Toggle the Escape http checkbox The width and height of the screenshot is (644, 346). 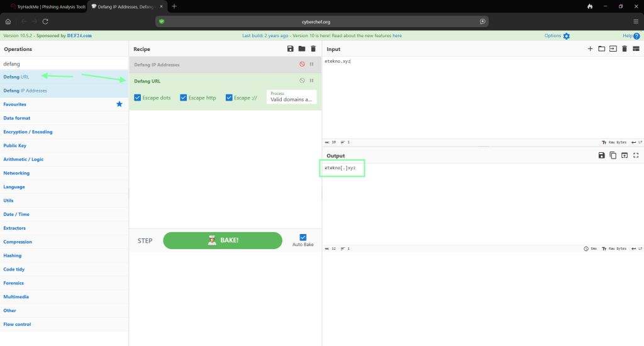[184, 98]
